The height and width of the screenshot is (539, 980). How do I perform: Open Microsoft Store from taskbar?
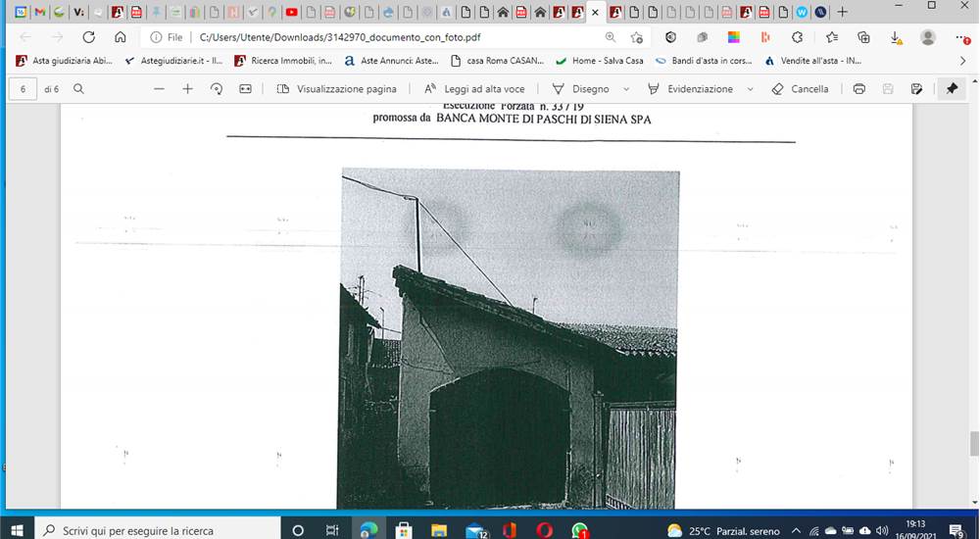tap(404, 530)
